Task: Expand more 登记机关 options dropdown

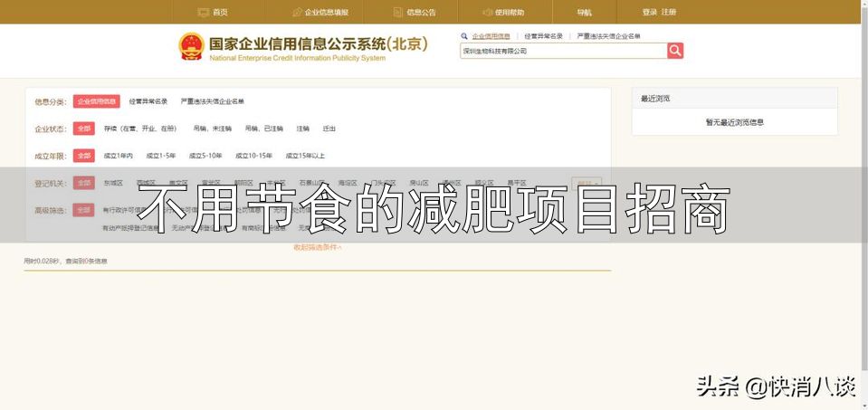Action: 587,183
